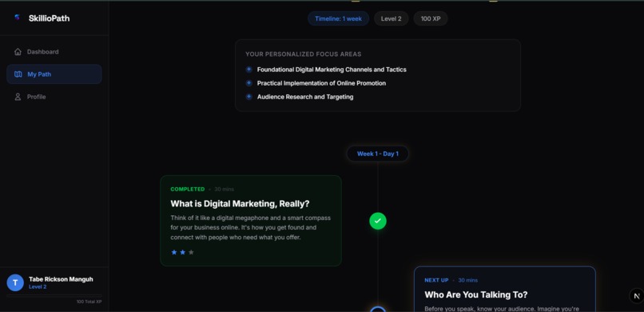The width and height of the screenshot is (644, 312).
Task: Select My Path sidebar item
Action: (x=54, y=74)
